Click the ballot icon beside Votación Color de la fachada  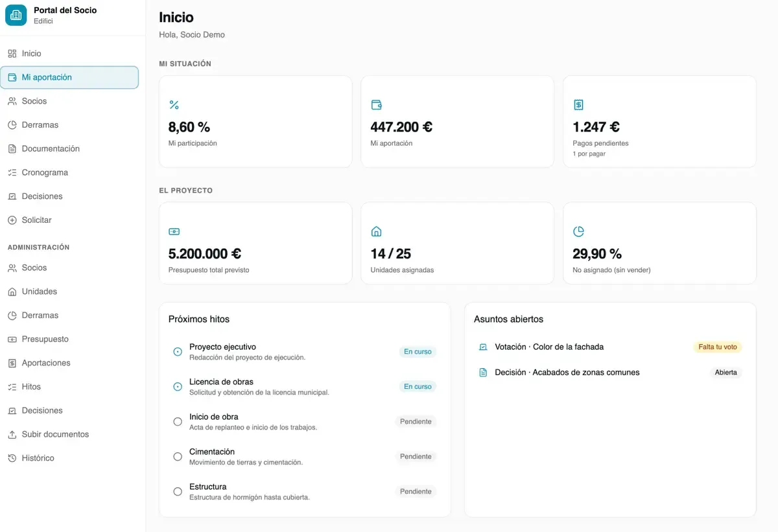pos(482,347)
